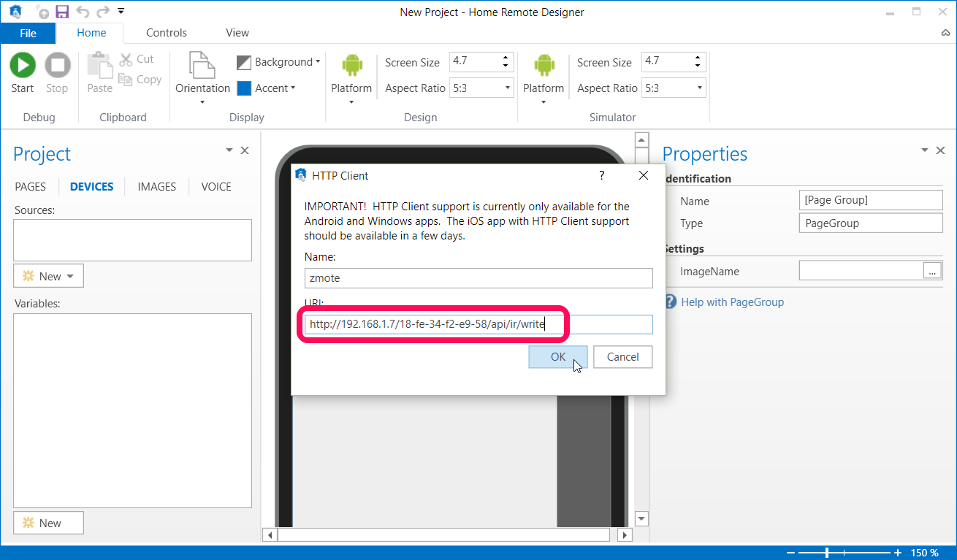Open the Accent color dropdown
Screen dimensions: 957x560
[x=267, y=88]
